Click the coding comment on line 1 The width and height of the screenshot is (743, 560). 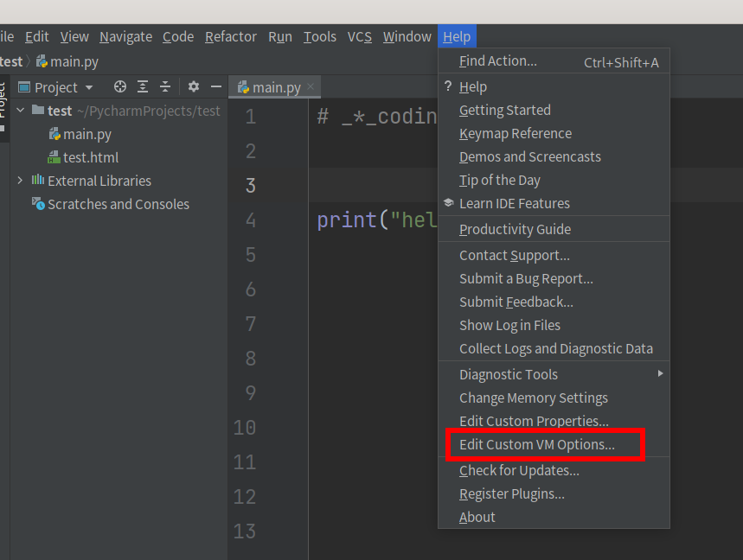(x=377, y=117)
